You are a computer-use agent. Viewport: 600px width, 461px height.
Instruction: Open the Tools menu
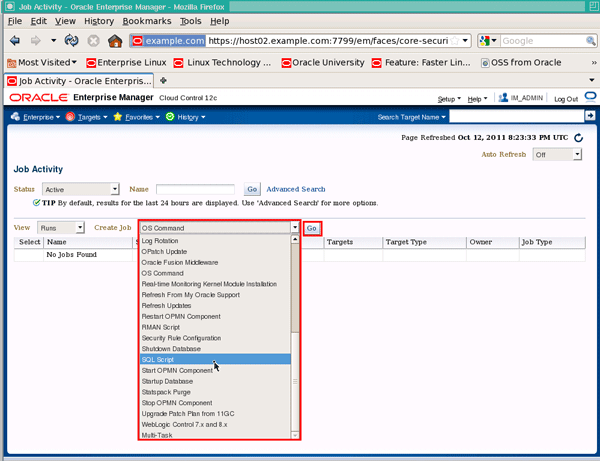pyautogui.click(x=191, y=21)
